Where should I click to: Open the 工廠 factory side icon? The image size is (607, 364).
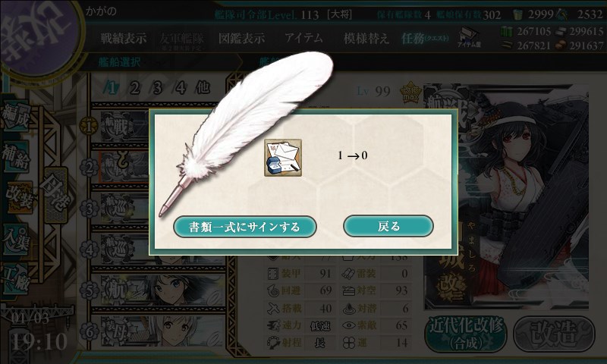16,279
